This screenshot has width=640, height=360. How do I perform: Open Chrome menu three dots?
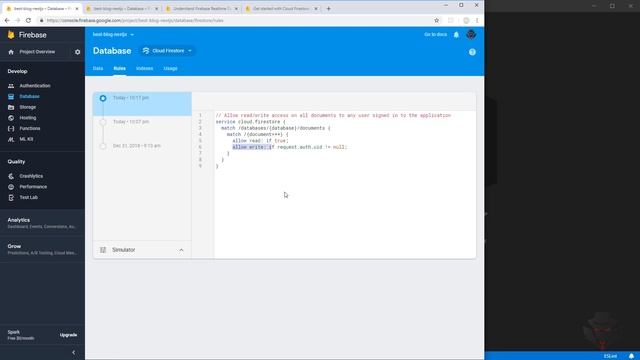[477, 20]
